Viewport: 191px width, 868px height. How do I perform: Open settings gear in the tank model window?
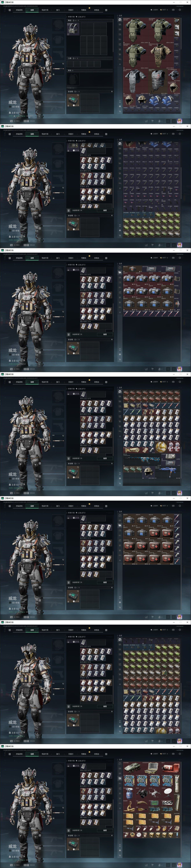point(180,754)
